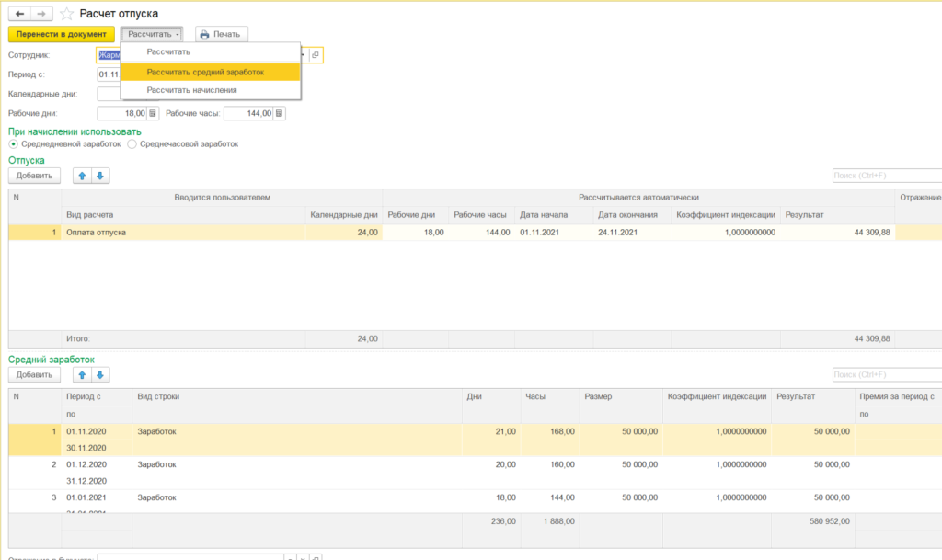942x560 pixels.
Task: Click the Размер column header
Action: [x=621, y=396]
